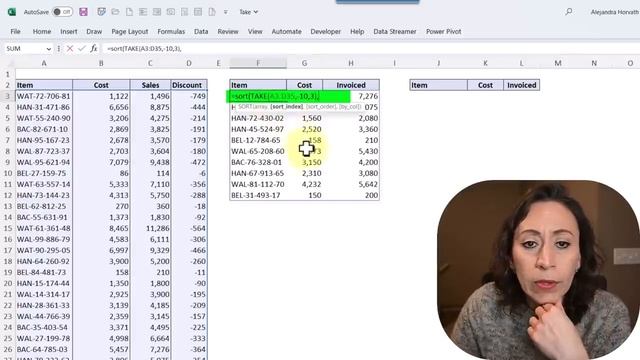Select column G header
Image resolution: width=640 pixels, height=360 pixels.
[304, 63]
